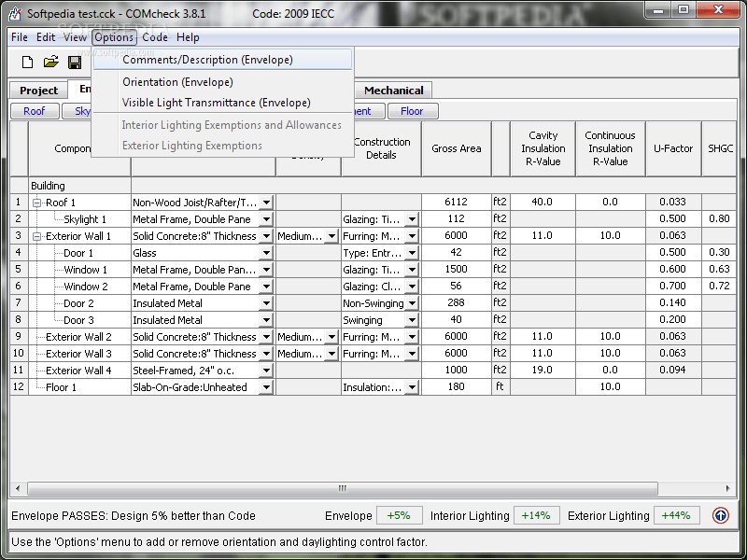The height and width of the screenshot is (560, 747).
Task: Open the View menu
Action: 76,37
